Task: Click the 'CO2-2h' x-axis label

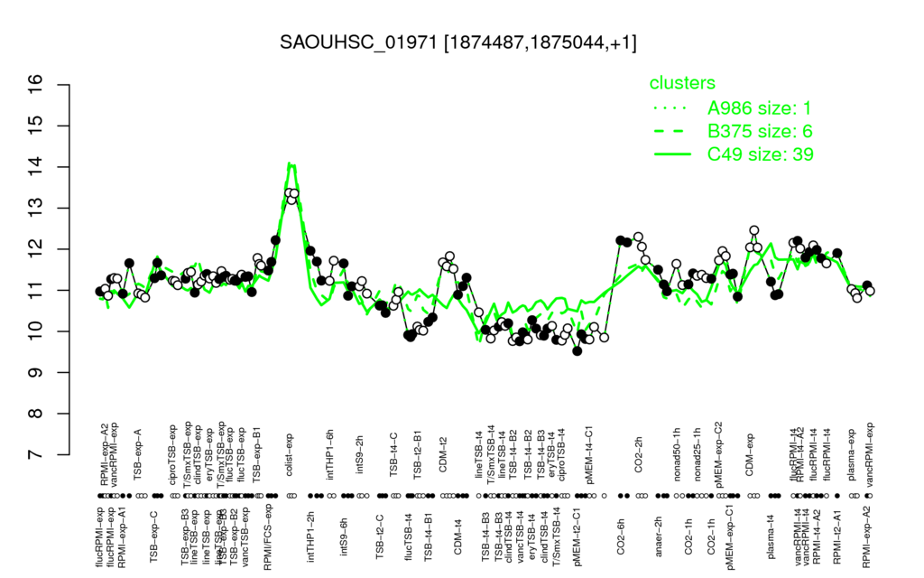Action: (x=638, y=455)
